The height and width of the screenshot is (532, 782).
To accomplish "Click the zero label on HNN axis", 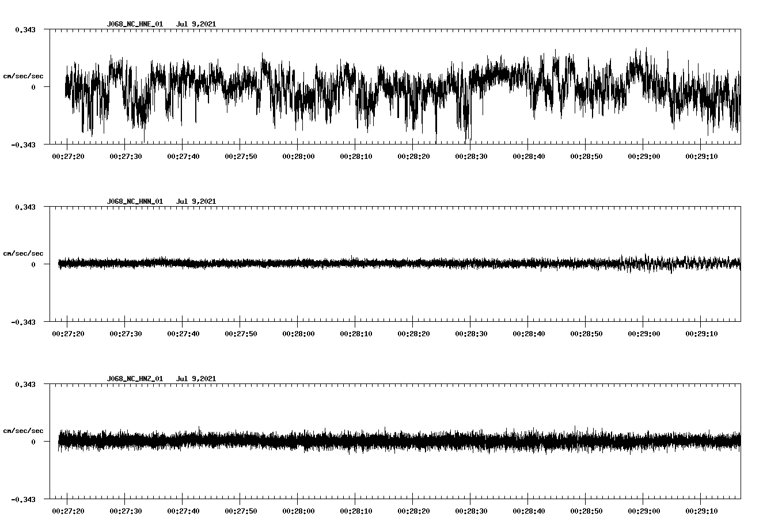I will (x=33, y=265).
